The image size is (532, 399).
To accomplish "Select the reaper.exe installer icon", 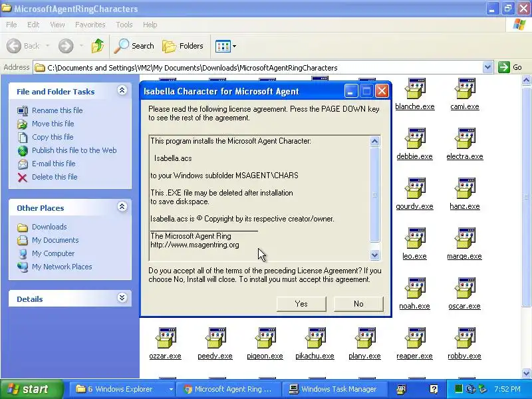I will pos(414,338).
